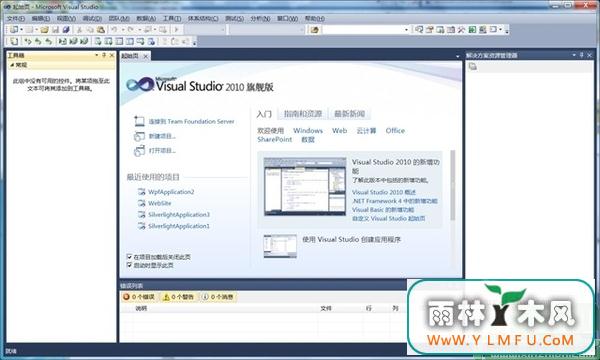Click the Visual Studio 2010 概述 link
The image size is (600, 360).
pos(383,192)
